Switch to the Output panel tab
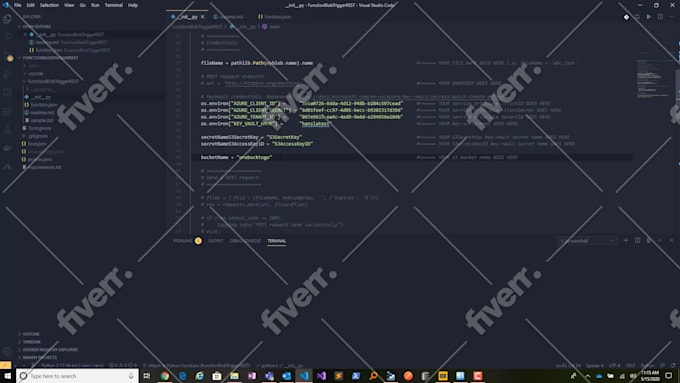This screenshot has height=383, width=680. click(x=215, y=241)
